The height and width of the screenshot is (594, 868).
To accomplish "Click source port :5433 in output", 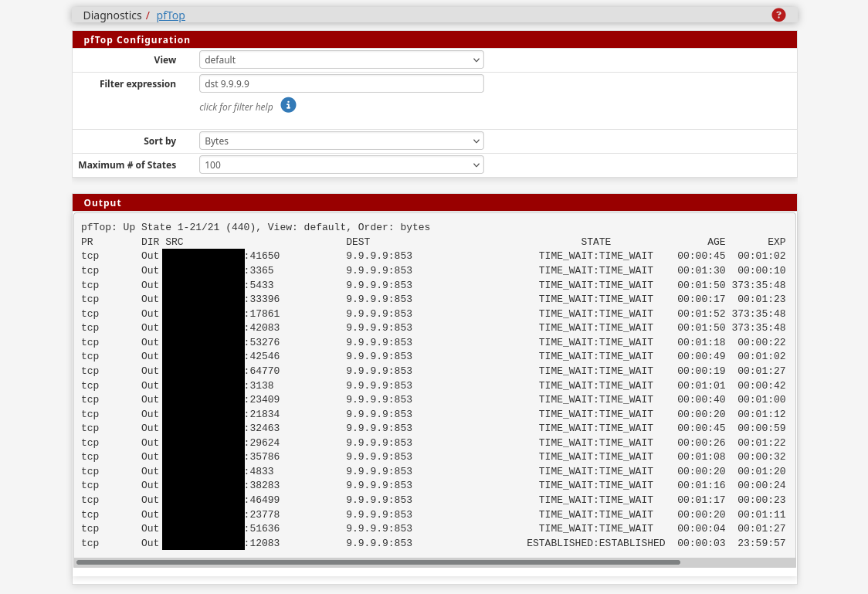I will (x=259, y=284).
